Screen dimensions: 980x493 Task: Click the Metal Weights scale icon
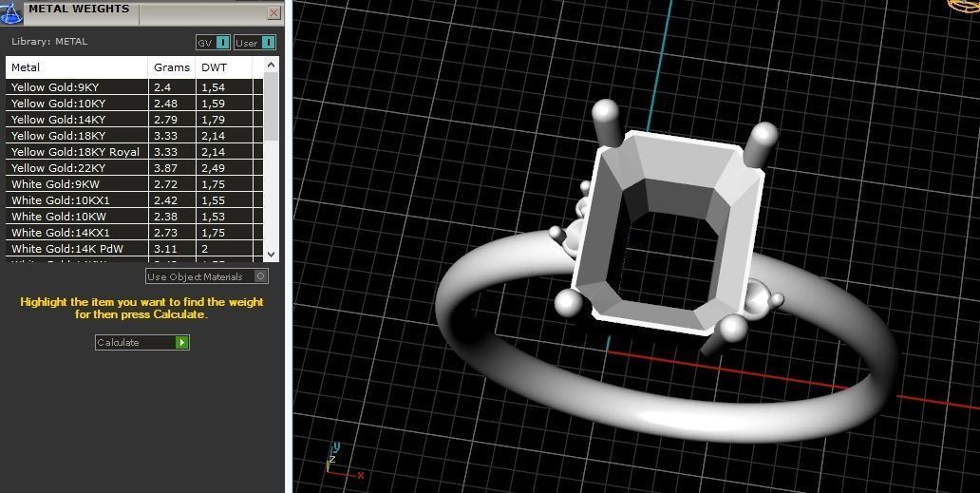pos(11,12)
